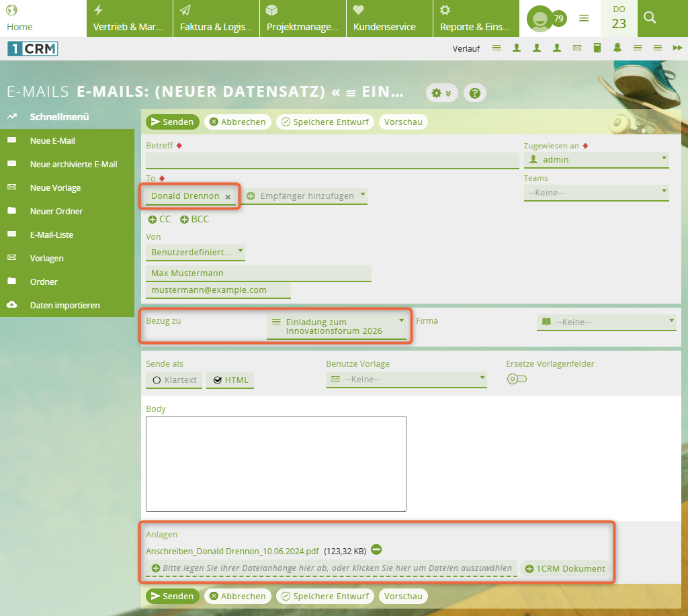Expand the Zugewiesen an admin dropdown
This screenshot has height=616, width=688.
click(x=596, y=159)
